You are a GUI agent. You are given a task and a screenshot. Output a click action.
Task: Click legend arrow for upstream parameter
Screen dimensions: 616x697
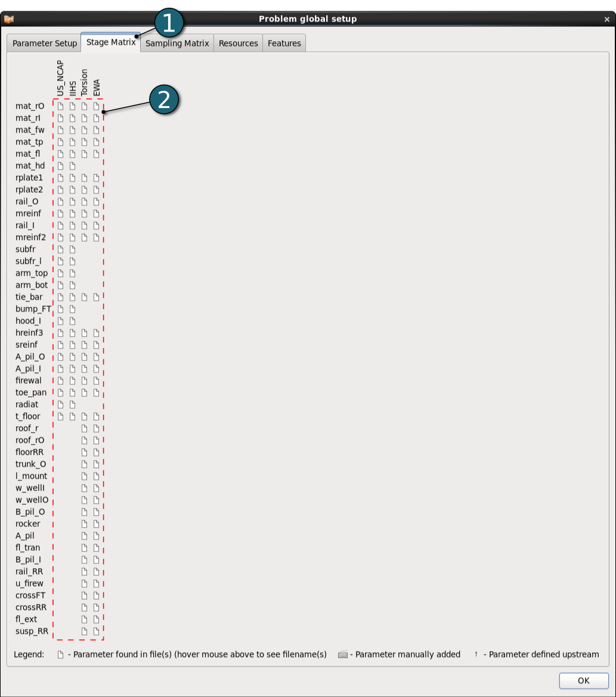click(x=476, y=654)
